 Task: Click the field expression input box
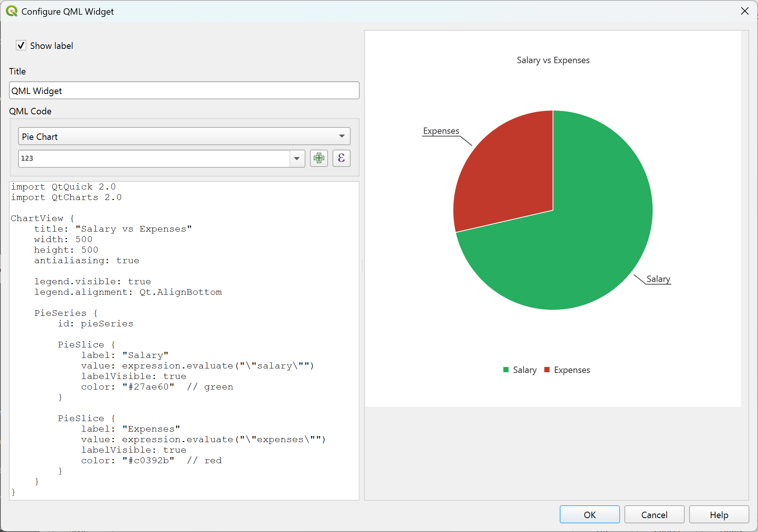coord(154,158)
